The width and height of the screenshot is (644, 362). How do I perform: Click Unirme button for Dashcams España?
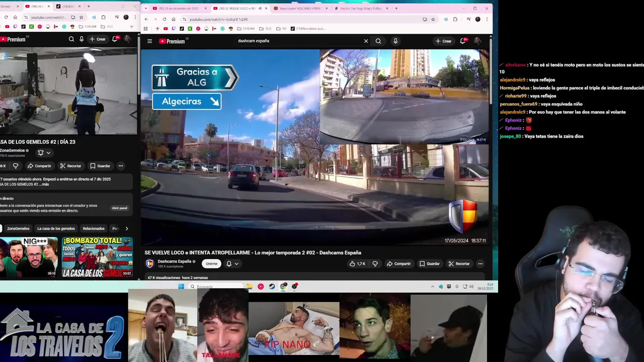click(211, 263)
